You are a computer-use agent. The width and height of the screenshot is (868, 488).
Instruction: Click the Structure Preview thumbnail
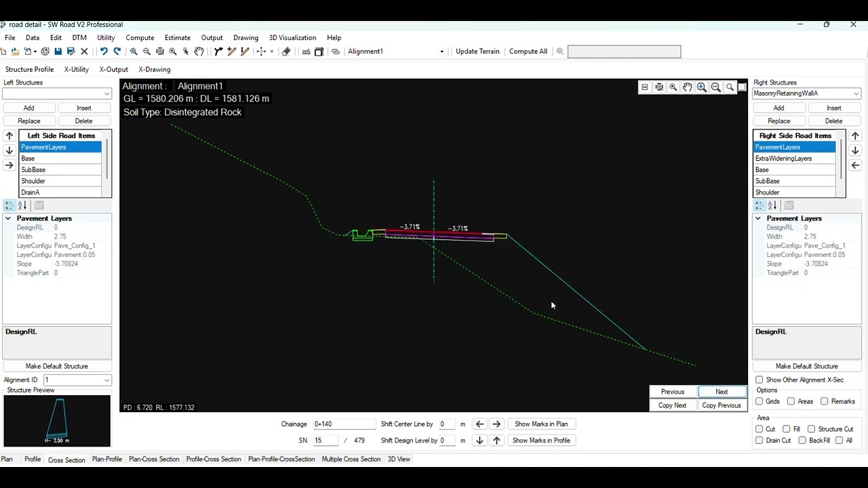click(x=57, y=421)
